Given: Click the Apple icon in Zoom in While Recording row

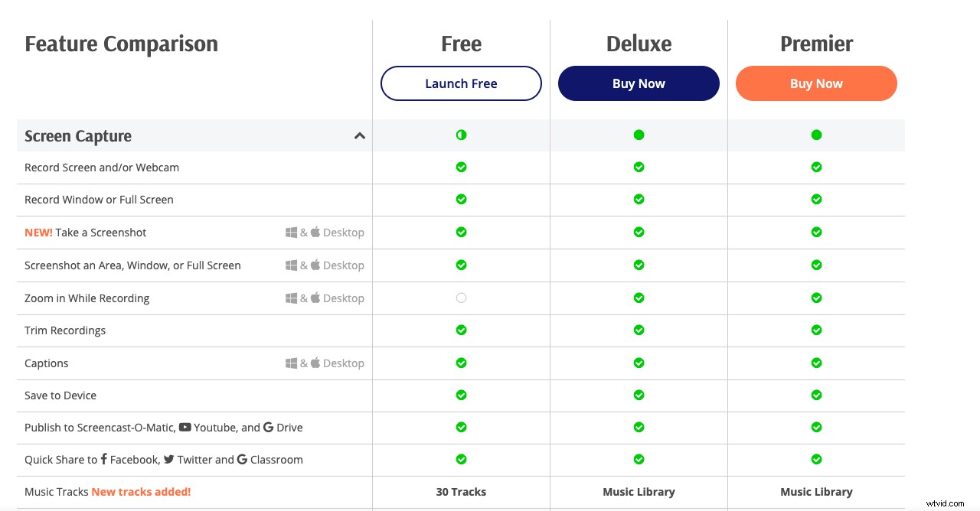Looking at the screenshot, I should 315,298.
